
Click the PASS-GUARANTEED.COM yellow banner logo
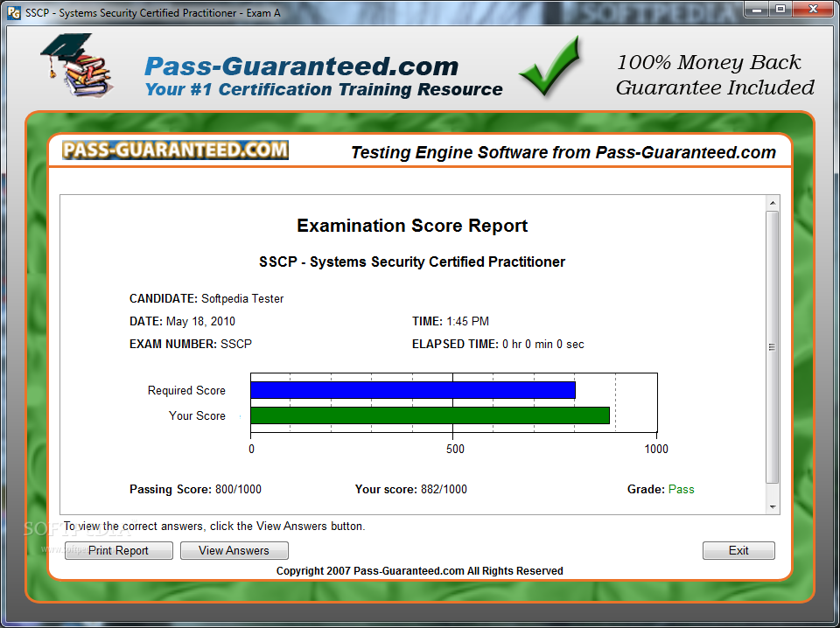[175, 150]
